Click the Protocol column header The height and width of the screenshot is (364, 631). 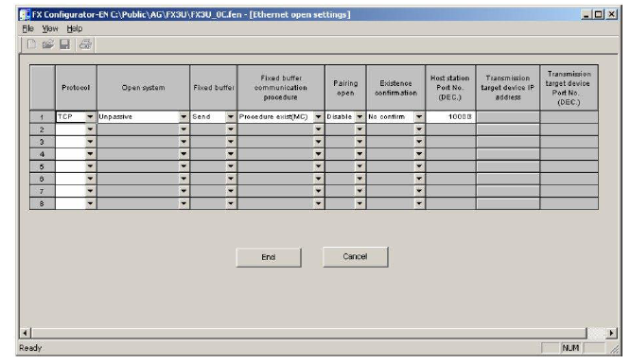point(76,88)
